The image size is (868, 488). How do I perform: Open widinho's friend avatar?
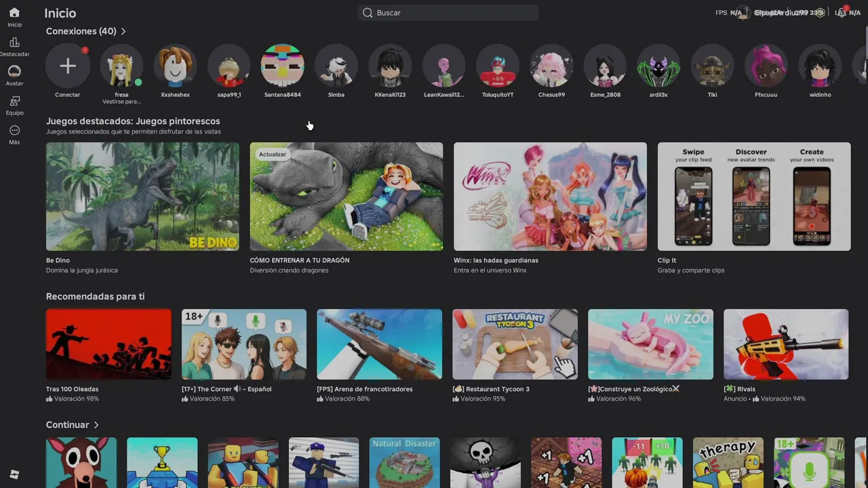(820, 66)
